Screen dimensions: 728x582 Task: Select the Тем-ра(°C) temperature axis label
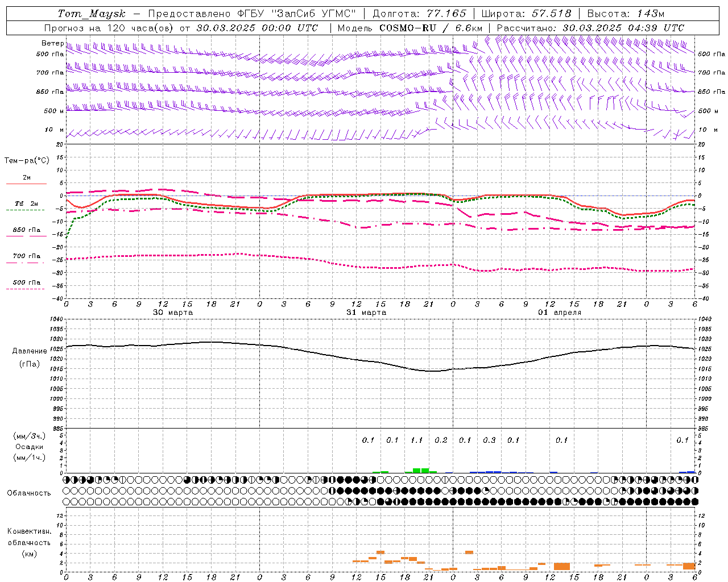click(27, 161)
